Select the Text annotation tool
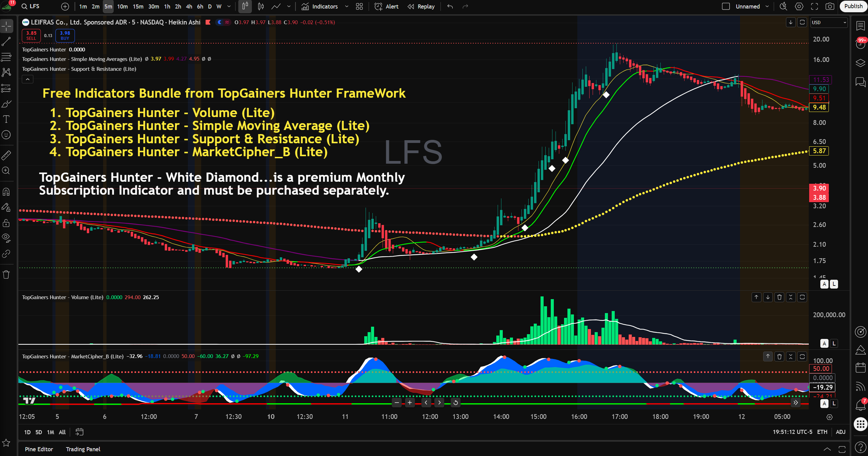This screenshot has height=456, width=868. [x=6, y=119]
